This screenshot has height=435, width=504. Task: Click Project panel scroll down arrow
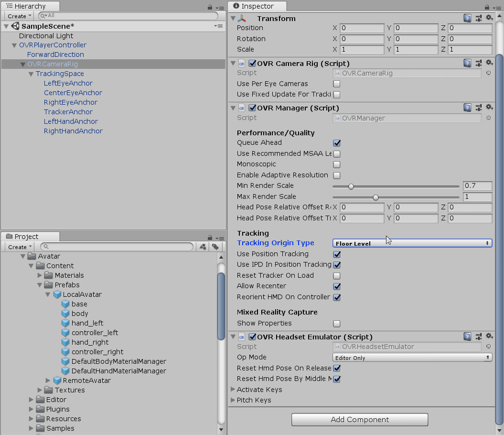pos(221,430)
